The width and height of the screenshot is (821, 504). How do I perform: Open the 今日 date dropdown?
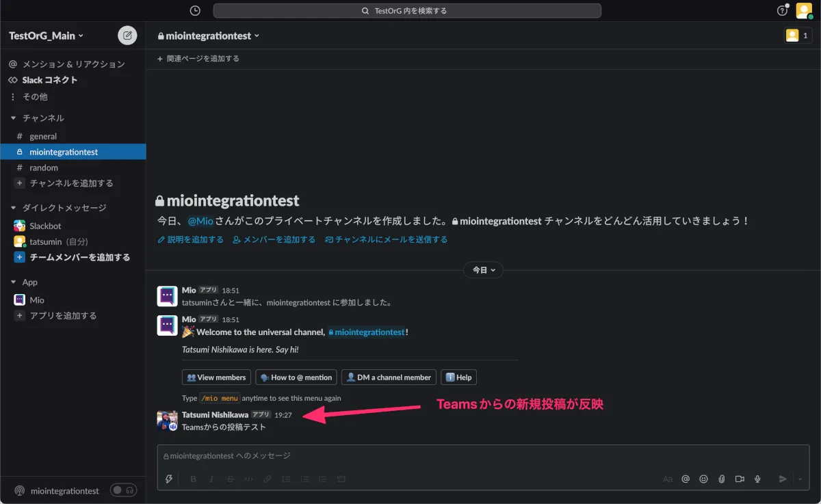coord(483,270)
